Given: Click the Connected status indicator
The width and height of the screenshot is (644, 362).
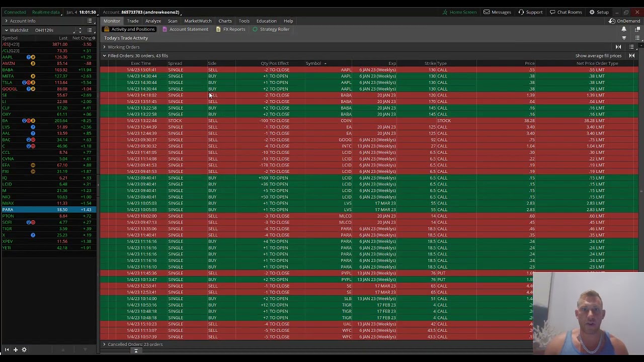Looking at the screenshot, I should [x=15, y=12].
